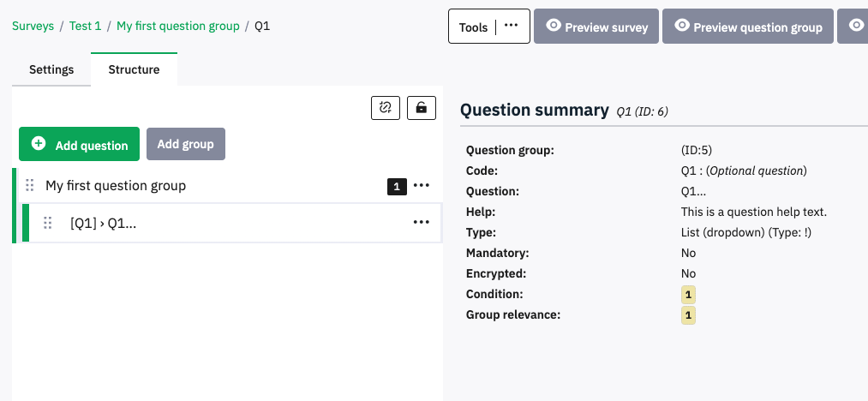
Task: Select the Structure tab
Action: point(134,69)
